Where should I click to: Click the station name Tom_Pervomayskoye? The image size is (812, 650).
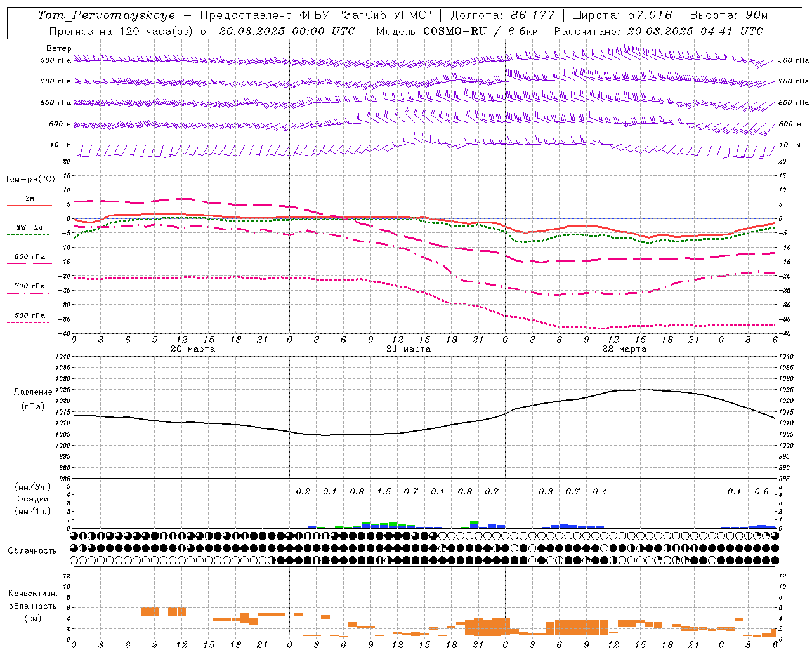(x=106, y=15)
